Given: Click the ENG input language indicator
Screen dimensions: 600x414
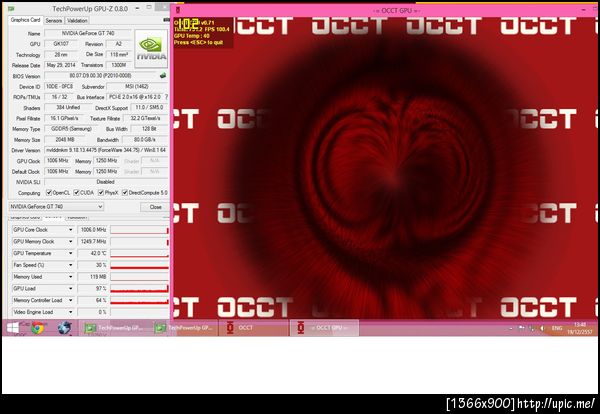Looking at the screenshot, I should 557,328.
